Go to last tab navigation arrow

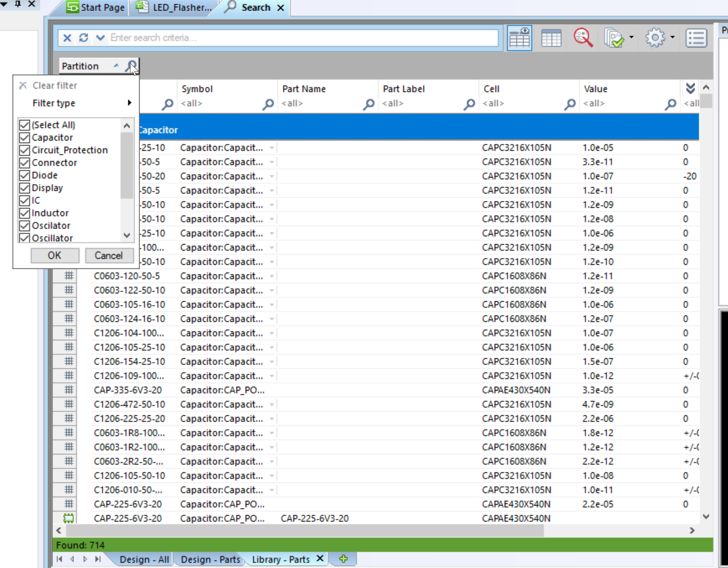[98, 559]
